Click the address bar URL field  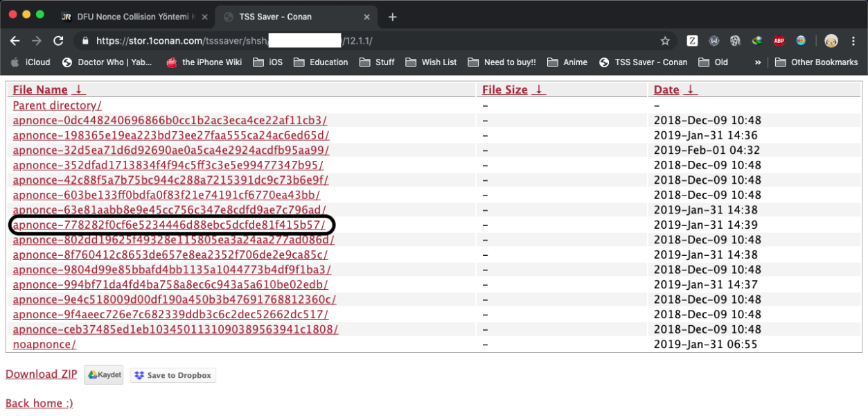(346, 41)
